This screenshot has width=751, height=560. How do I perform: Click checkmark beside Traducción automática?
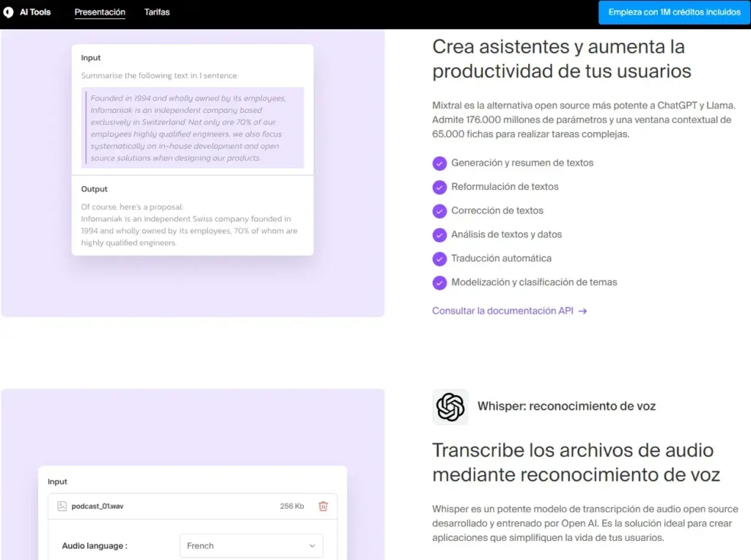(x=439, y=259)
